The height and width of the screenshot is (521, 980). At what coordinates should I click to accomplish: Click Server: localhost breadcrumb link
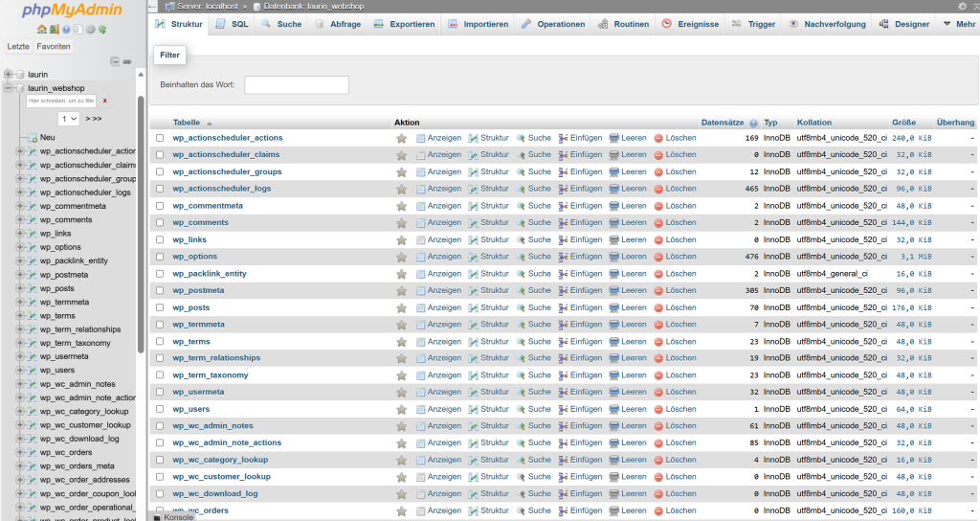(207, 7)
